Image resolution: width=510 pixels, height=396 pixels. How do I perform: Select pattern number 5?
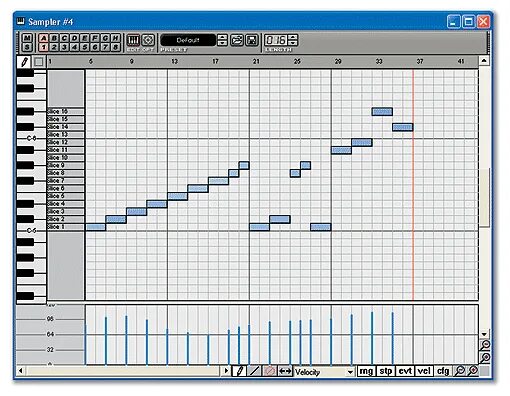85,47
